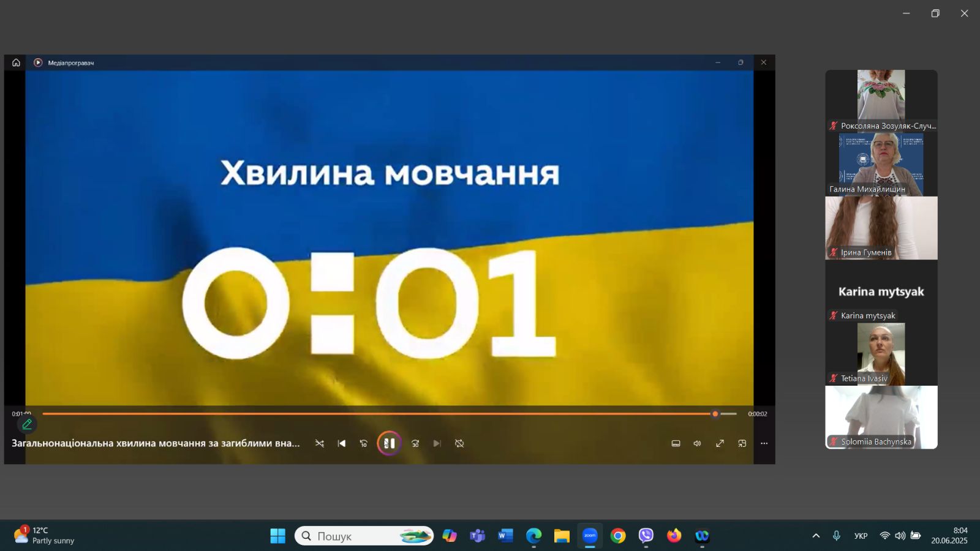Enter full screen video mode
Screen dimensions: 980x551
click(720, 443)
